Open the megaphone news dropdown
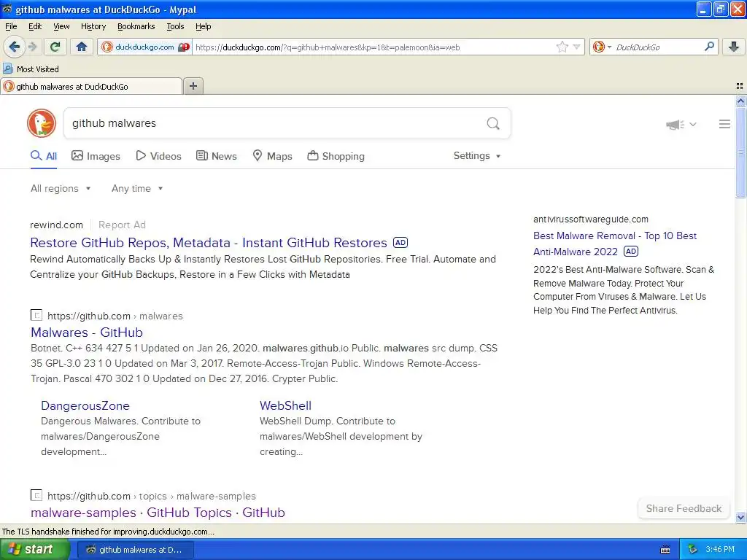Viewport: 747px width, 560px height. (x=681, y=124)
